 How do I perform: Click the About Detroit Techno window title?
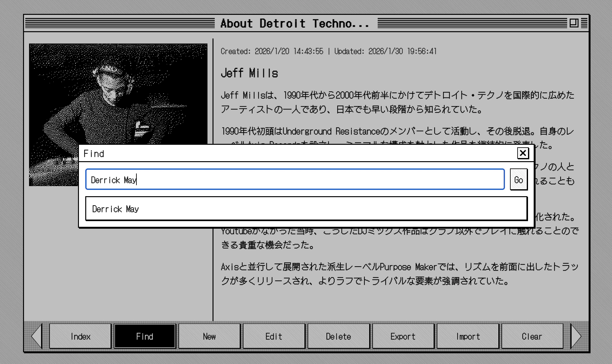(295, 23)
